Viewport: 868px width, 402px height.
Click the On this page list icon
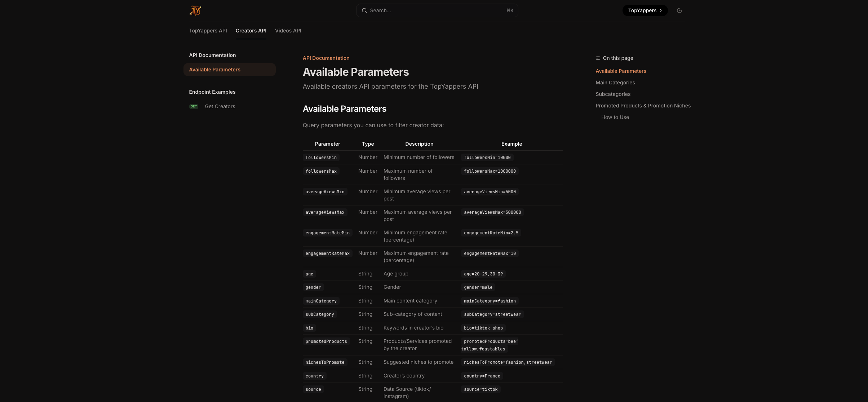pos(598,58)
